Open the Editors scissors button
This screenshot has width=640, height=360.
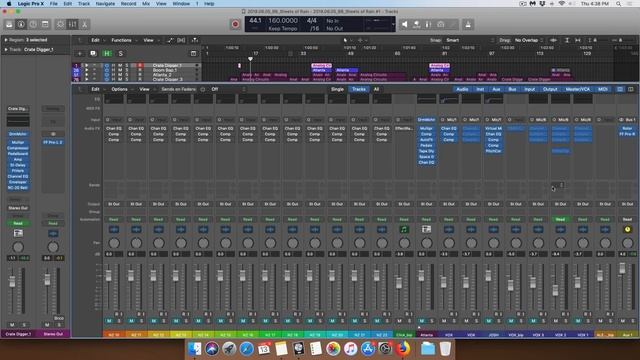click(84, 24)
